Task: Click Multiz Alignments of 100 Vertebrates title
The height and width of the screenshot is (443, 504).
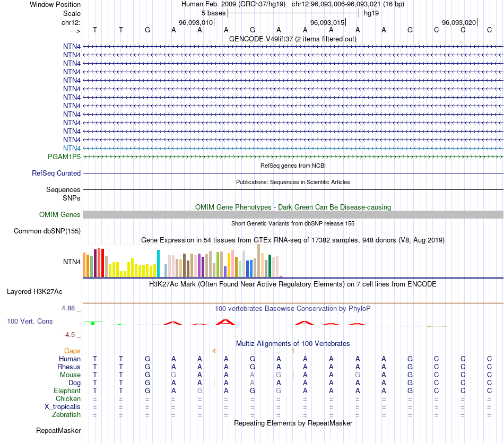Action: coord(293,343)
